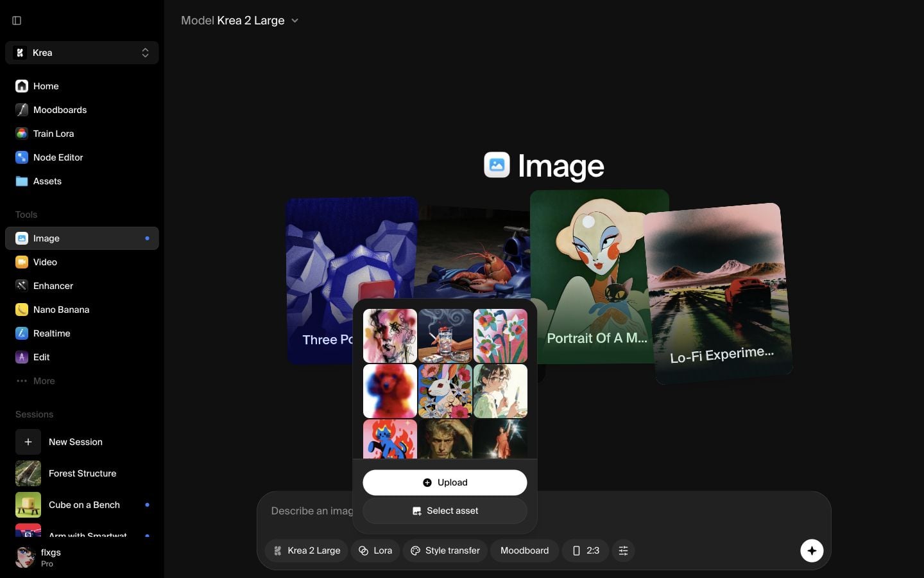
Task: Go to Home in sidebar
Action: [82, 86]
